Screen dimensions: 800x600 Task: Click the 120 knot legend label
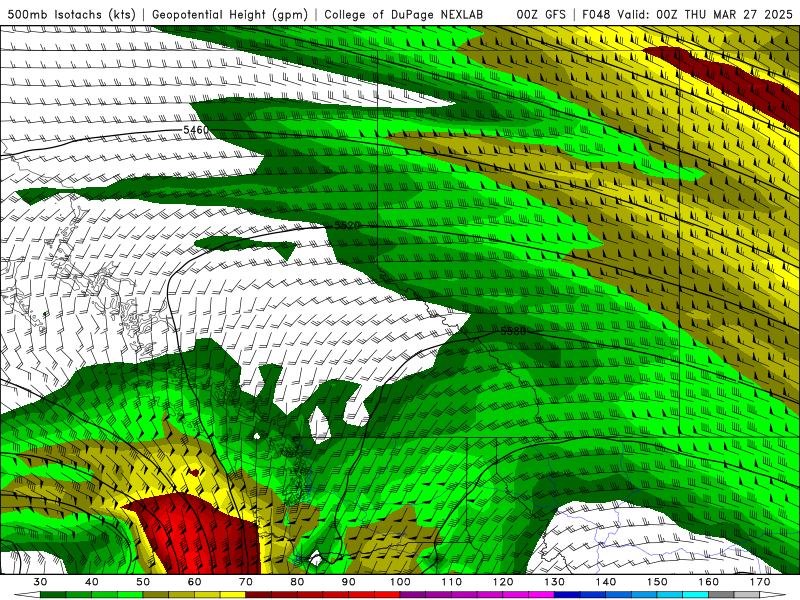[503, 582]
